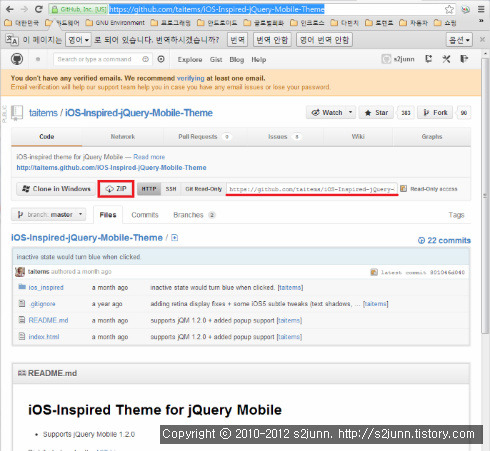Click the sign out icon
The height and width of the screenshot is (451, 490).
[464, 59]
